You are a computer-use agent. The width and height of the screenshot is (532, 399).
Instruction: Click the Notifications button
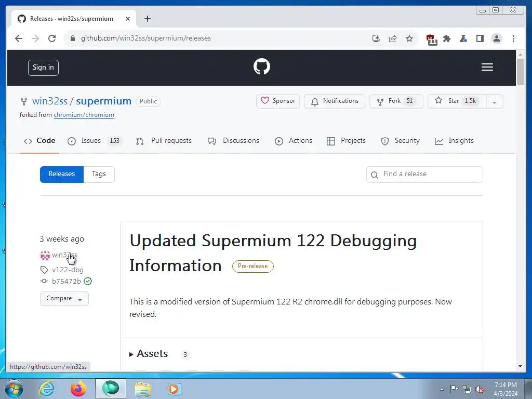(x=335, y=101)
